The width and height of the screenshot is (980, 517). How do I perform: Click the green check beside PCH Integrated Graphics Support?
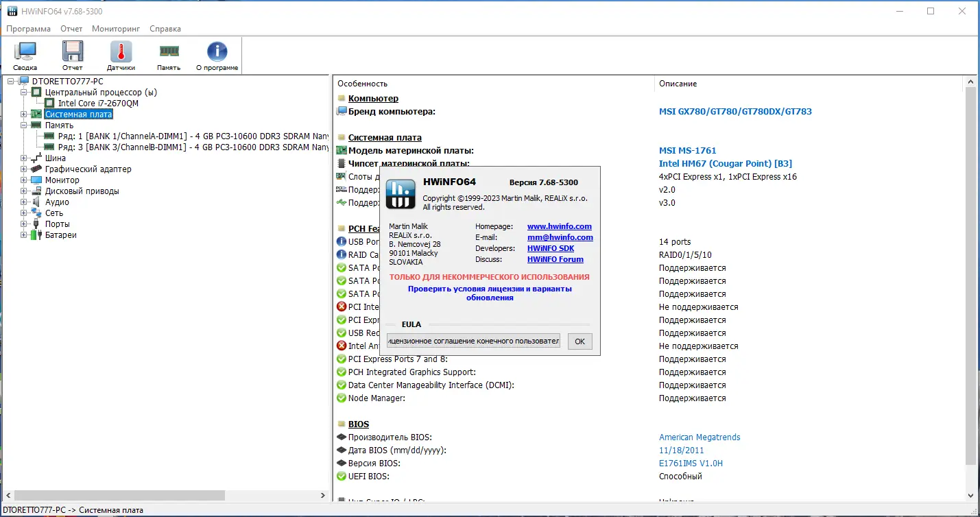(x=342, y=372)
